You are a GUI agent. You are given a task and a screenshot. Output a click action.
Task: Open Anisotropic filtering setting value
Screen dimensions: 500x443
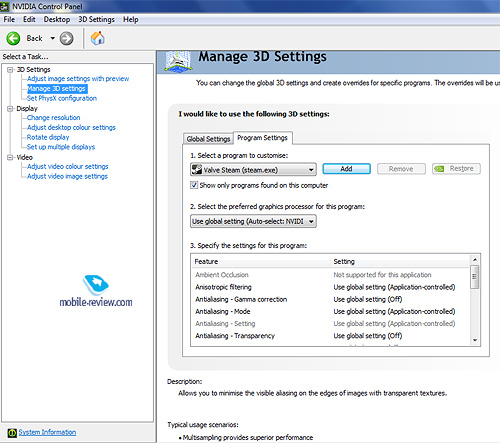[394, 287]
